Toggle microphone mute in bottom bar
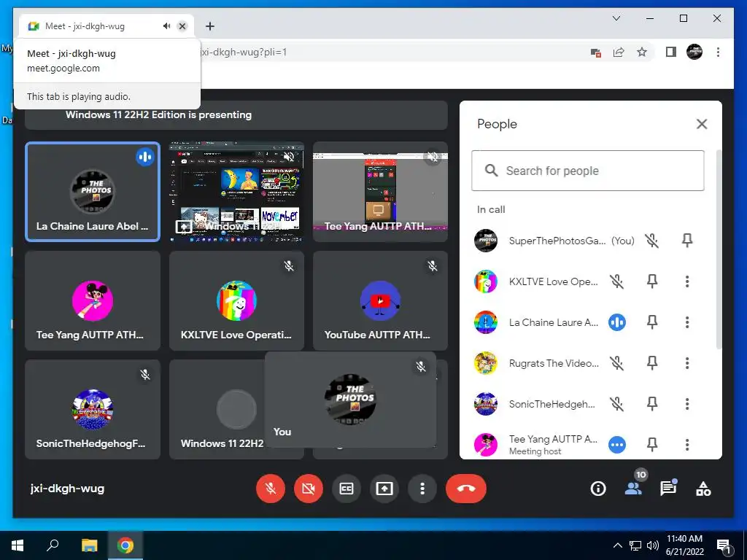Screen dimensions: 747x560 [x=271, y=489]
